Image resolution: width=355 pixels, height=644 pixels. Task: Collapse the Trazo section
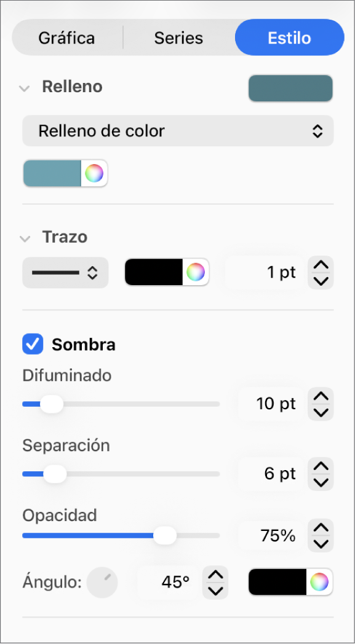pos(25,238)
